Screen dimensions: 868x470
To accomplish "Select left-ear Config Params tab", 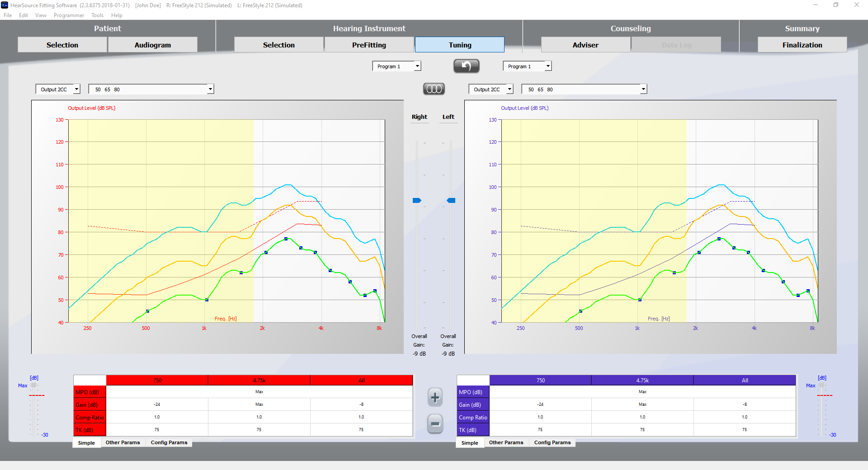I will point(552,442).
